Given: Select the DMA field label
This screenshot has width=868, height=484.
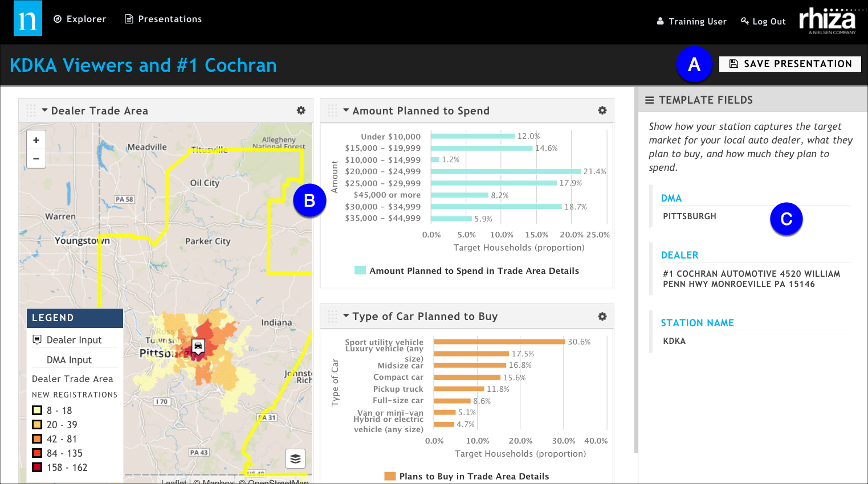Looking at the screenshot, I should 671,198.
